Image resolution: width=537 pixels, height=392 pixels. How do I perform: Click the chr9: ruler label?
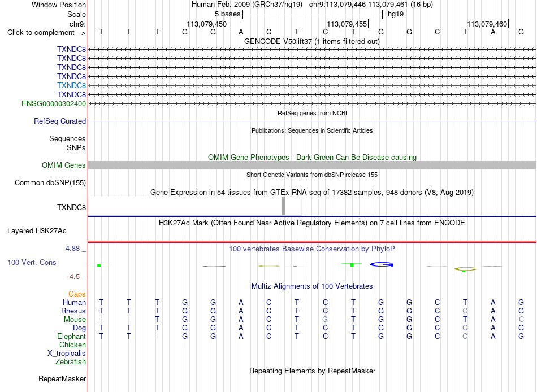pyautogui.click(x=77, y=24)
